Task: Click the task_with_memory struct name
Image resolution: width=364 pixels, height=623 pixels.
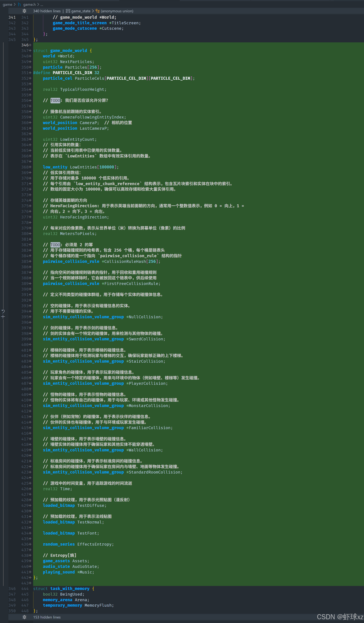Action: point(70,589)
